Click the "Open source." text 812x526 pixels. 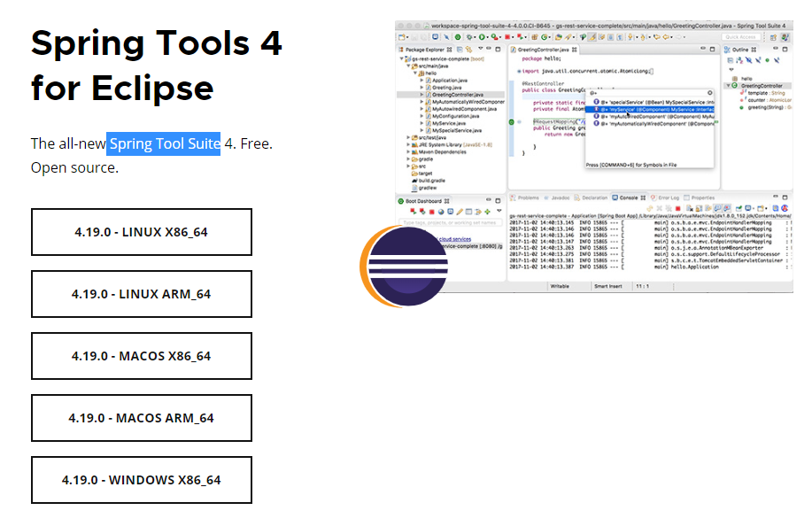(74, 167)
